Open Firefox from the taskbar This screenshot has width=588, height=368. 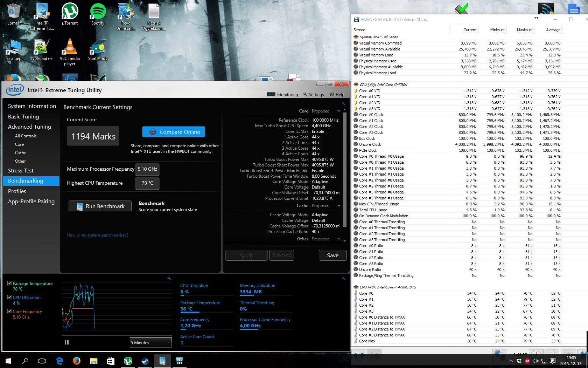coord(76,361)
